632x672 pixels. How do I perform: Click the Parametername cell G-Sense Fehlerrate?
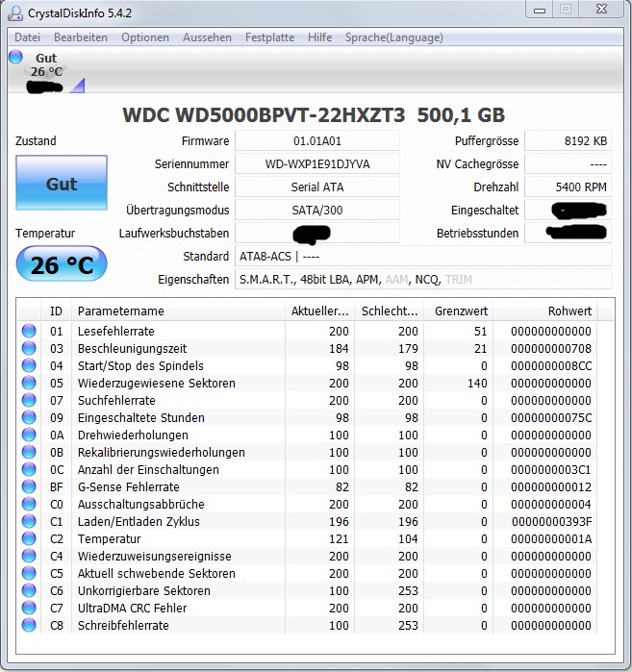[128, 486]
